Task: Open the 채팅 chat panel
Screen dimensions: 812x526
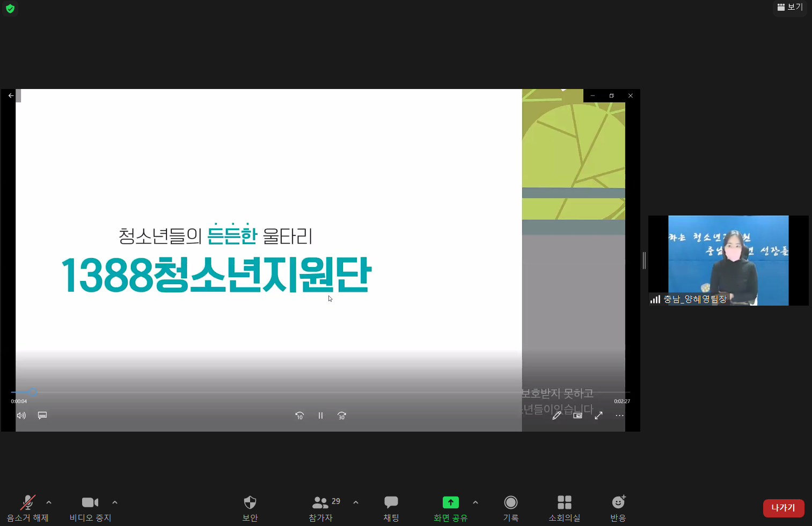Action: (391, 508)
